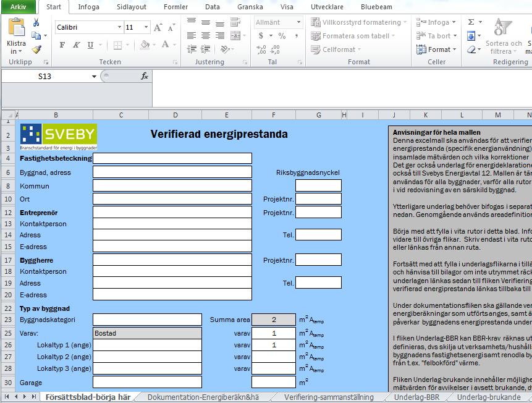Open the Dokumentation-Energiberäkn sheet tab
Screen dimensions: 532x403
coord(203,397)
